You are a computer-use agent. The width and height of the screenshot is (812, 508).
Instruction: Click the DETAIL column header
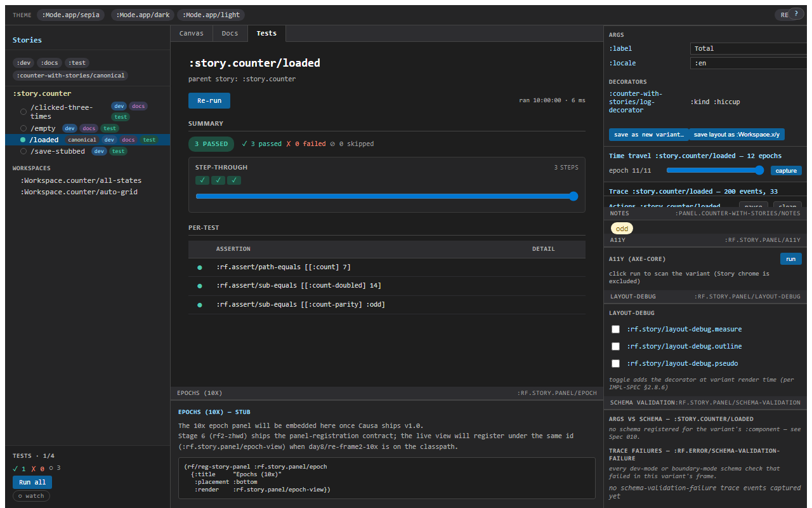tap(544, 249)
